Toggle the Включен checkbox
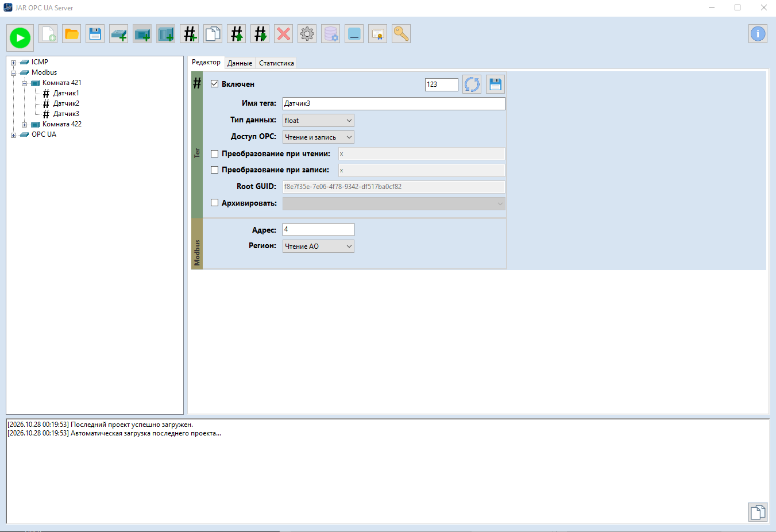 tap(215, 84)
